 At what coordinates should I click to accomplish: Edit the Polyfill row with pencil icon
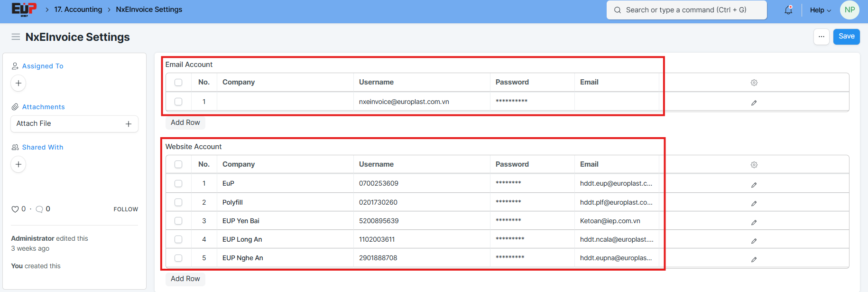coord(754,203)
